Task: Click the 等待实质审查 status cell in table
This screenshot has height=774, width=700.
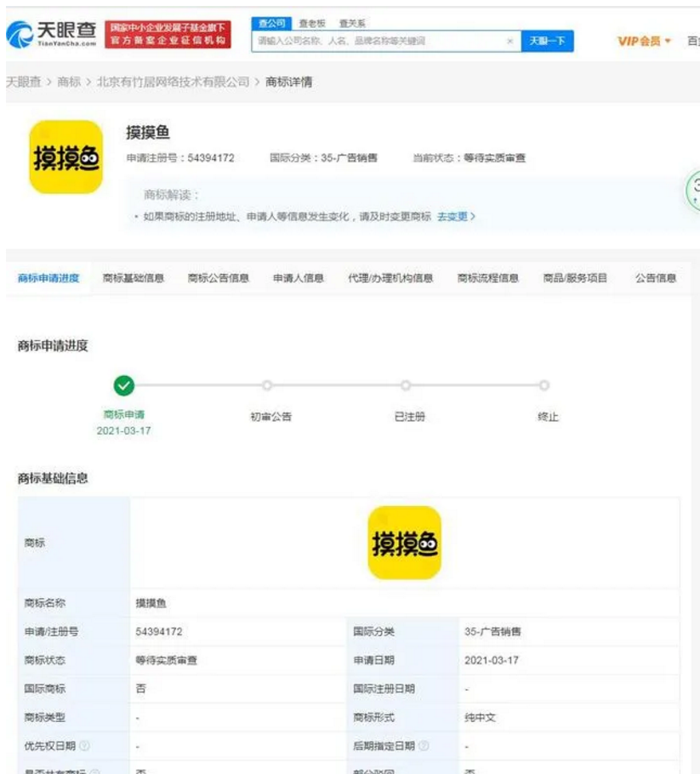Action: [167, 660]
